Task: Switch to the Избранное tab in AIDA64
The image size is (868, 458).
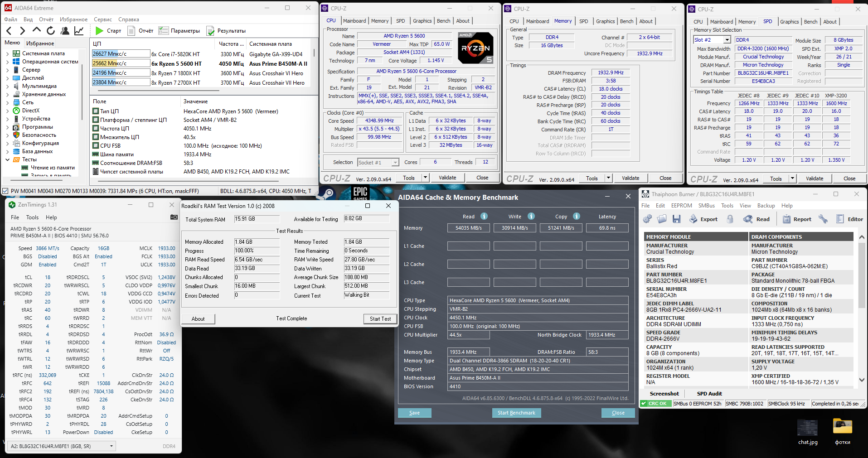Action: (x=40, y=43)
